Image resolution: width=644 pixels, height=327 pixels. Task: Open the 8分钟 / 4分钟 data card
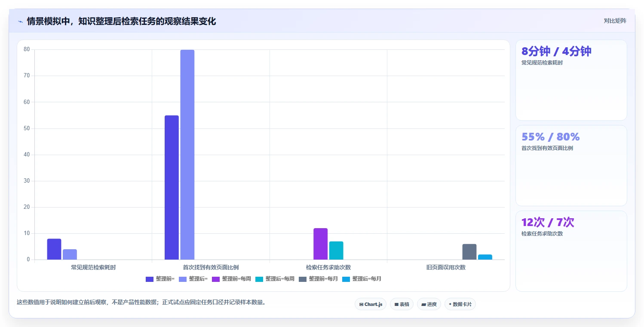[571, 80]
